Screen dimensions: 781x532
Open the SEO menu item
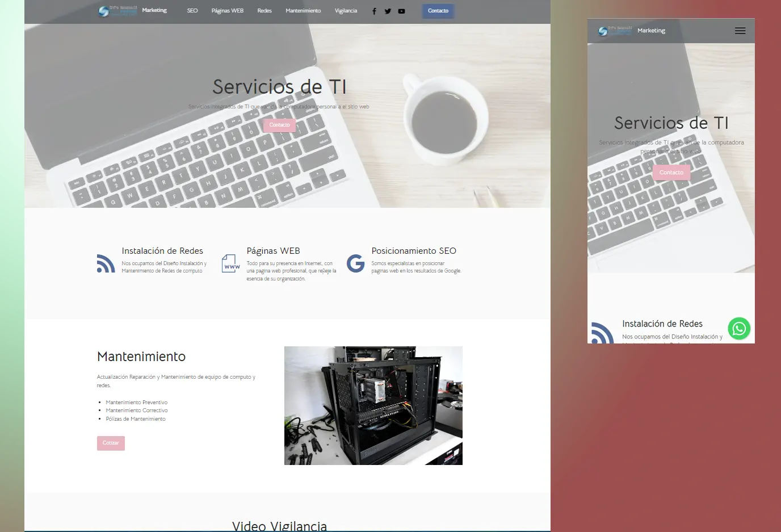192,11
